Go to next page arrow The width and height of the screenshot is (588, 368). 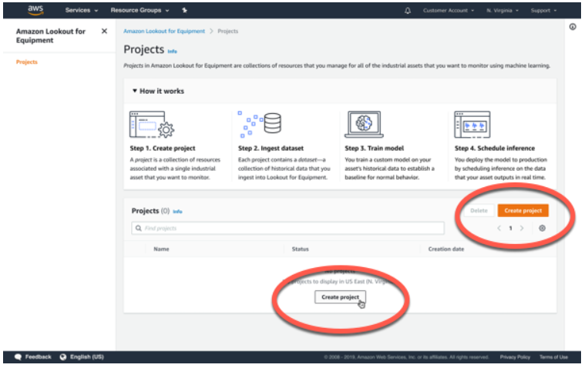[522, 228]
